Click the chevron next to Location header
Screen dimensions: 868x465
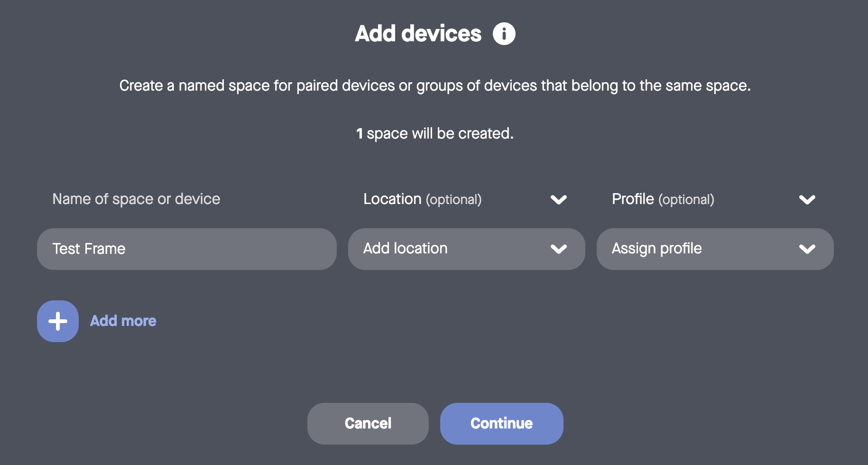[x=559, y=199]
